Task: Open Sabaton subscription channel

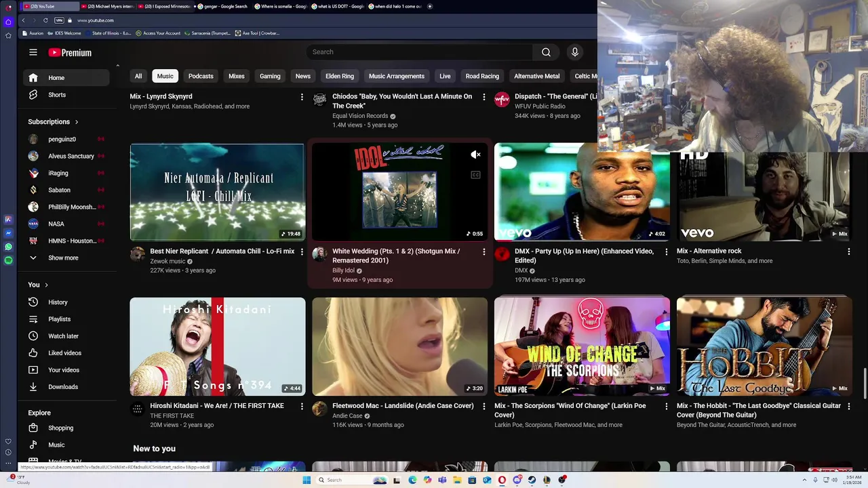Action: pyautogui.click(x=66, y=190)
